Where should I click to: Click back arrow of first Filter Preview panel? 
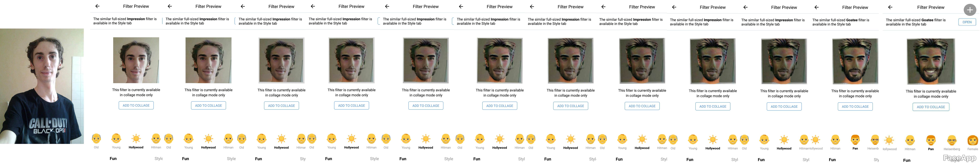pos(97,6)
